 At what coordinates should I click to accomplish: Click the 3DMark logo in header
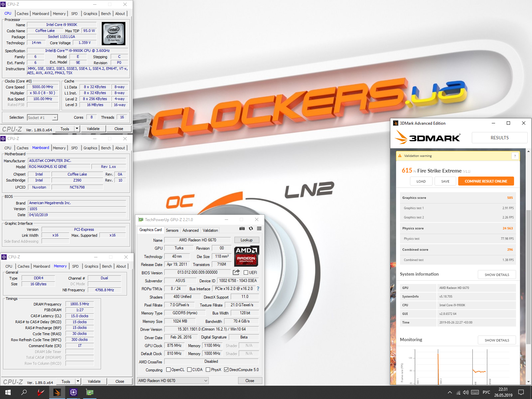[x=428, y=137]
